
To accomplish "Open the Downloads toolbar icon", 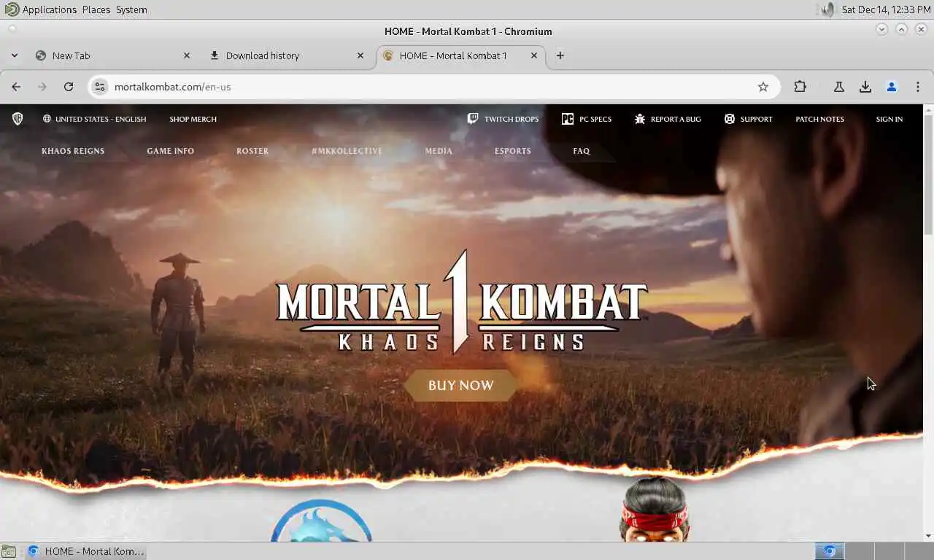I will click(865, 87).
